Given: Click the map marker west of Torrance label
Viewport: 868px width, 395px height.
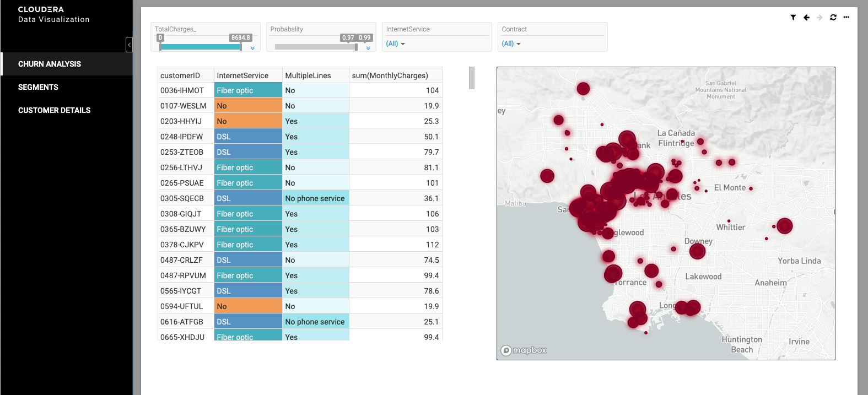Looking at the screenshot, I should pos(613,273).
